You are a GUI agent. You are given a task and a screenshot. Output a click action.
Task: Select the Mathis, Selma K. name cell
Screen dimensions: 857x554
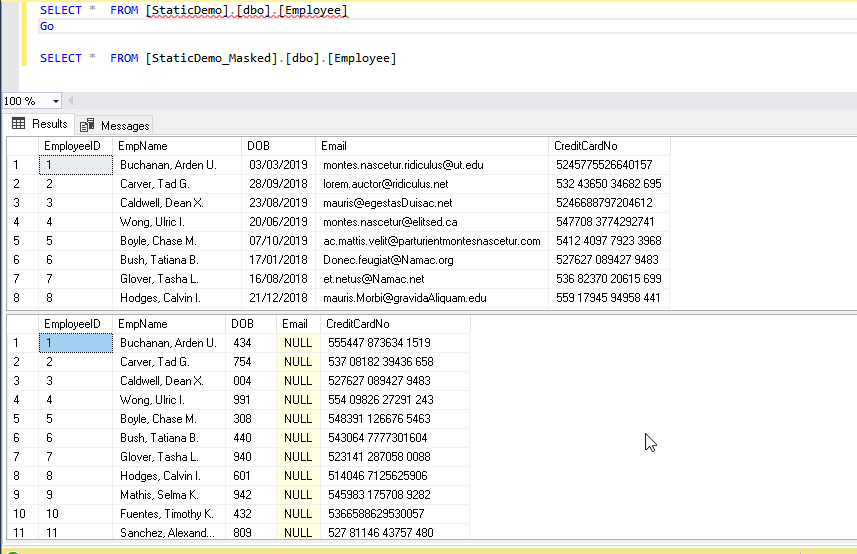pyautogui.click(x=160, y=495)
